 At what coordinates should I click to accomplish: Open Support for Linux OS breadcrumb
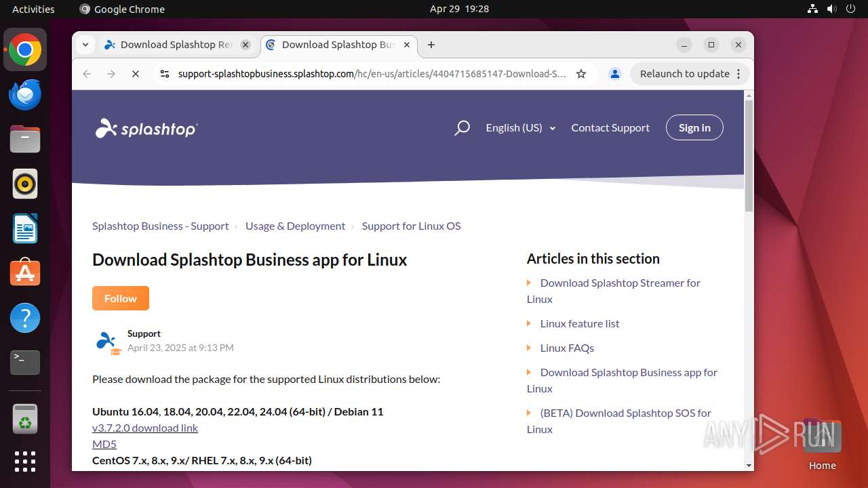point(411,226)
